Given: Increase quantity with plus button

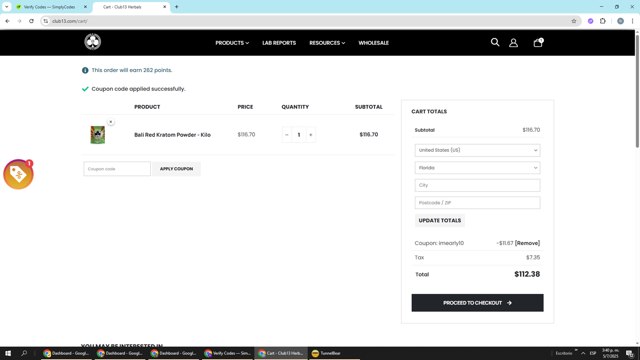Looking at the screenshot, I should coord(311,135).
